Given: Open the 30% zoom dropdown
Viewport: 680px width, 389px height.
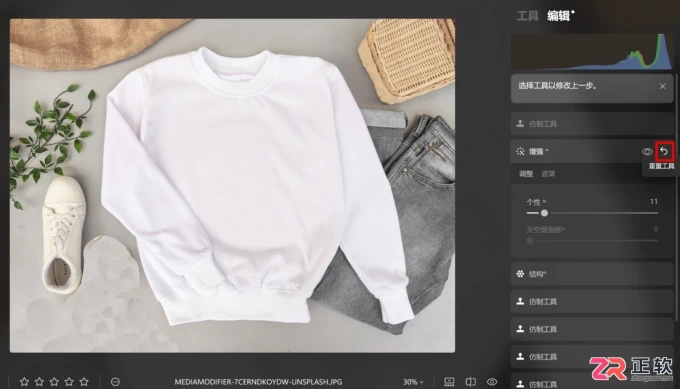Looking at the screenshot, I should (x=413, y=382).
